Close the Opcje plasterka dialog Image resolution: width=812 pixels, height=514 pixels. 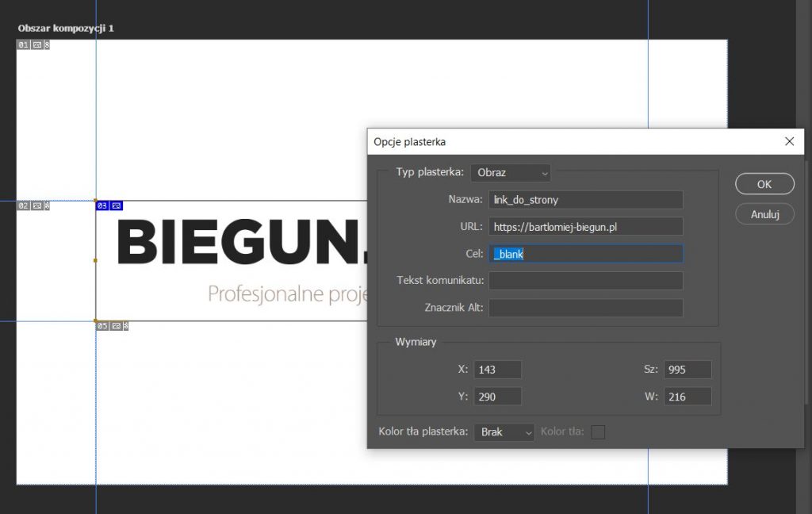pyautogui.click(x=789, y=141)
